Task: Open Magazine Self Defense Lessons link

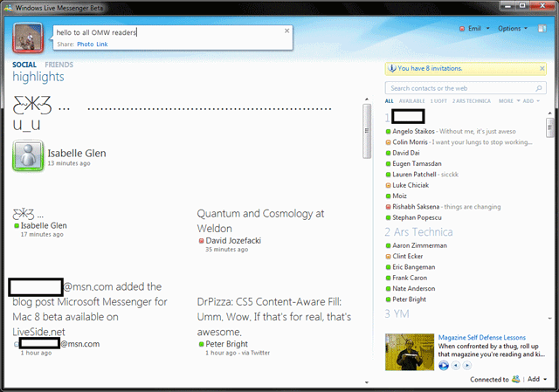Action: (481, 338)
